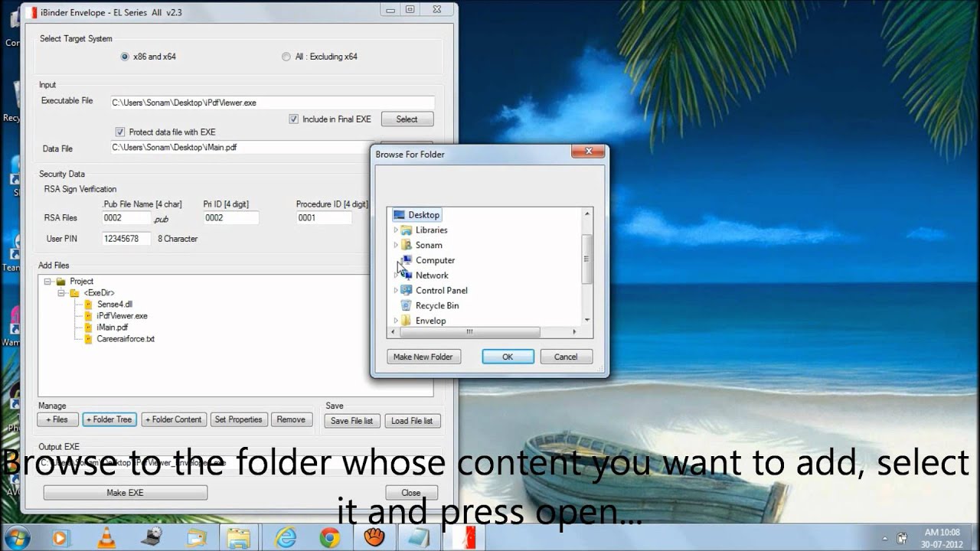Click the iPdfViewer.exe file icon in tree

pos(88,315)
